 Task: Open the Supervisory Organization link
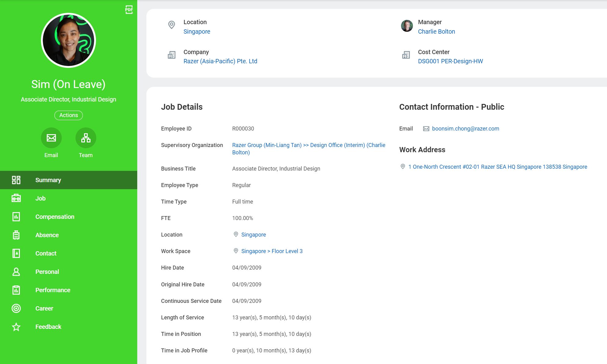pyautogui.click(x=309, y=149)
